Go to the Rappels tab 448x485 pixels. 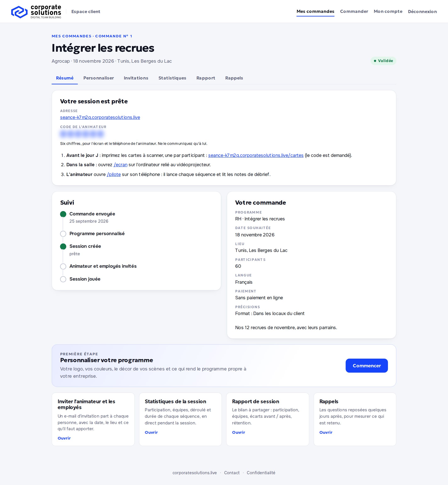coord(234,78)
